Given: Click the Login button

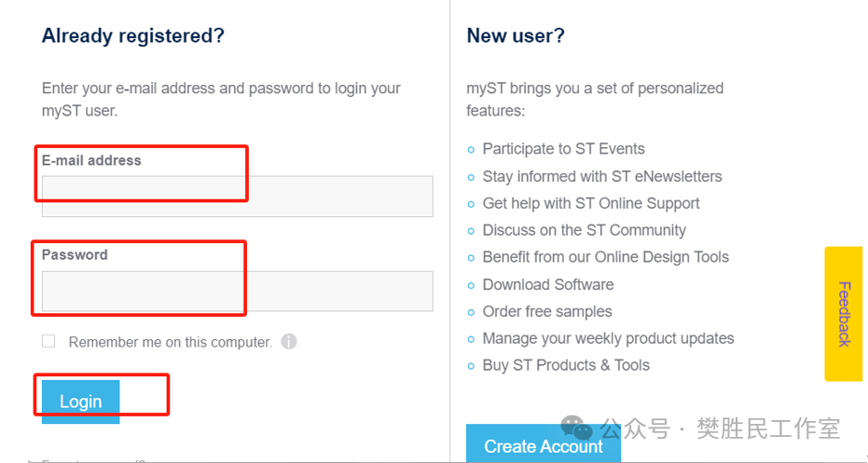Looking at the screenshot, I should [x=81, y=402].
